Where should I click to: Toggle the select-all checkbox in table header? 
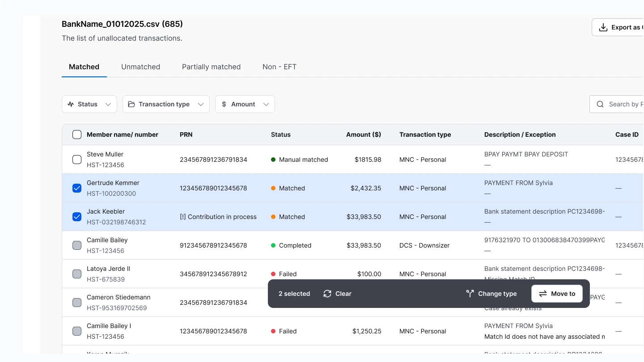coord(77,135)
